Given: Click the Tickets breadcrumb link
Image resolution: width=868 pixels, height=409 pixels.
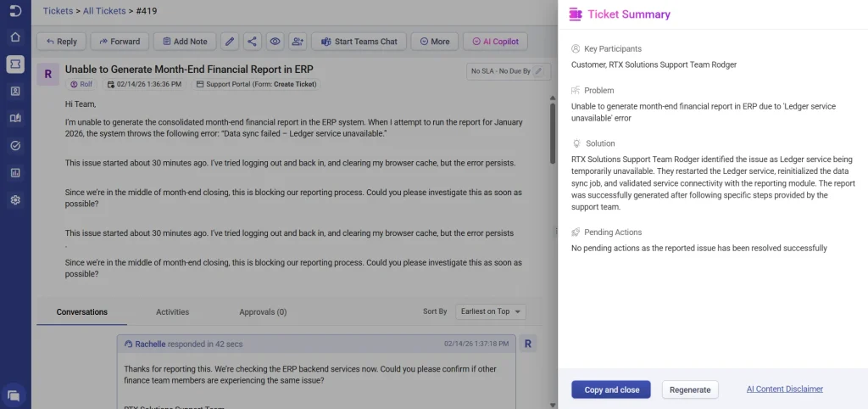Looking at the screenshot, I should pyautogui.click(x=58, y=10).
